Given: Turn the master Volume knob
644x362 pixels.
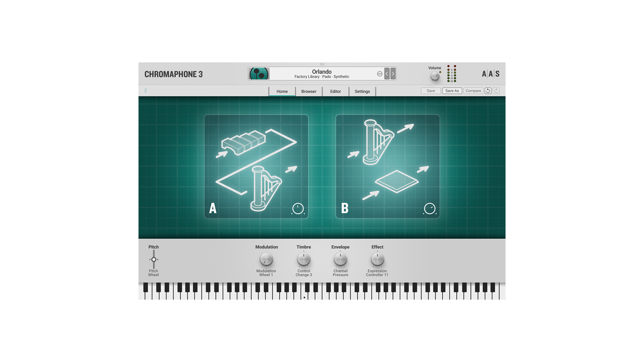Looking at the screenshot, I should point(435,76).
